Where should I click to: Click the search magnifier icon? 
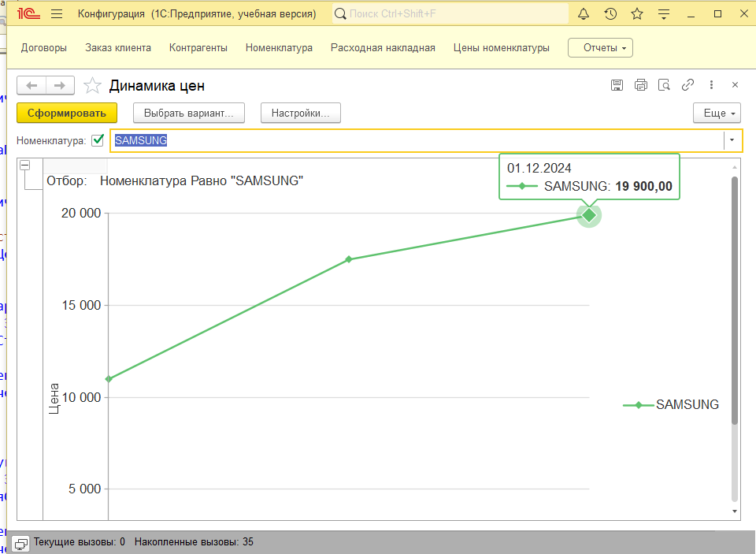(x=340, y=14)
